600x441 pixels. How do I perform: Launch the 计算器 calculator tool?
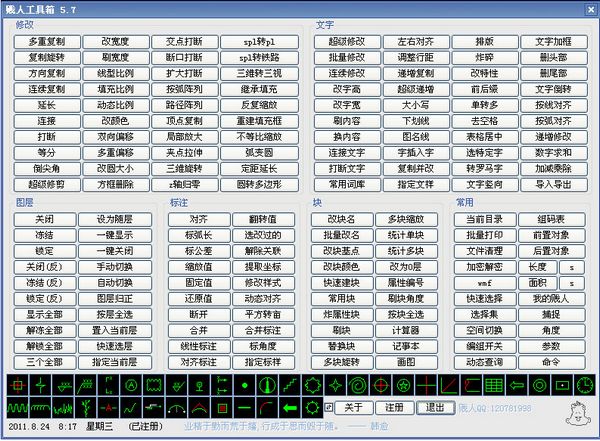(x=404, y=330)
